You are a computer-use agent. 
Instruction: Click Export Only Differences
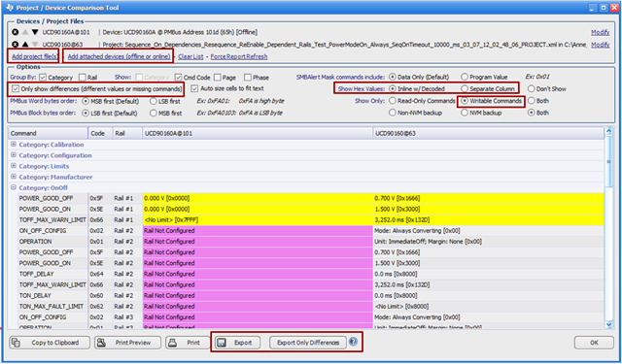point(308,343)
